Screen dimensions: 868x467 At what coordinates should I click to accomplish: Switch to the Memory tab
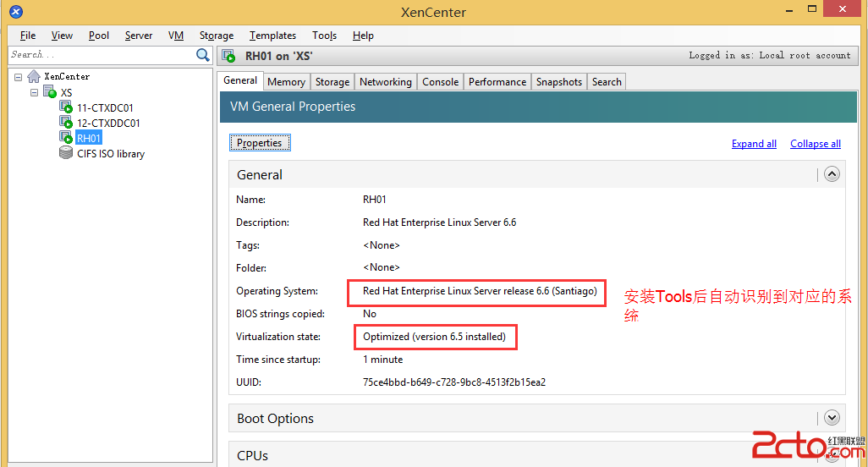pyautogui.click(x=286, y=82)
